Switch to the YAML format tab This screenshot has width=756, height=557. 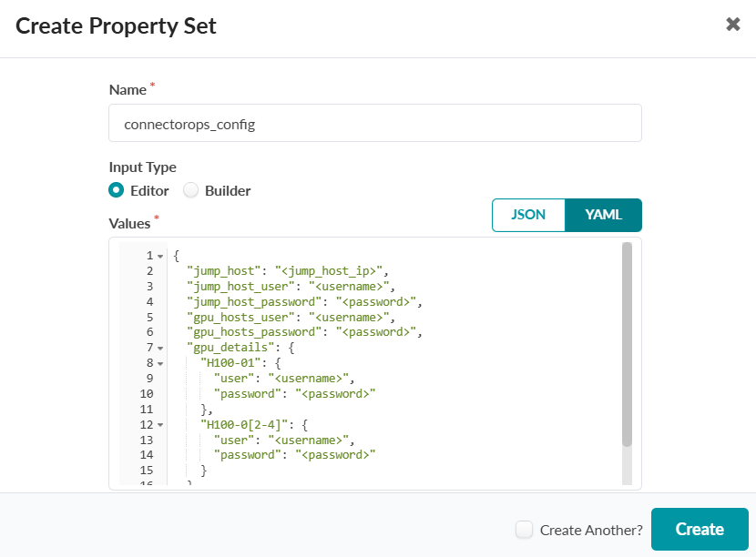click(603, 215)
